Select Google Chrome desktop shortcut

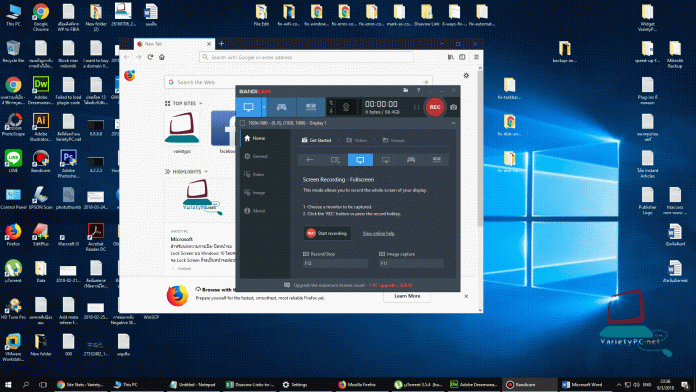click(x=40, y=18)
